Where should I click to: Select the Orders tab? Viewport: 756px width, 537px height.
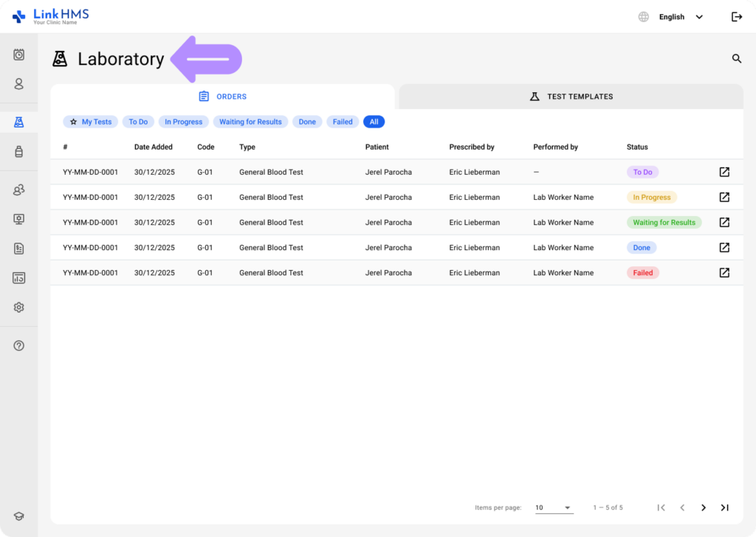tap(222, 97)
